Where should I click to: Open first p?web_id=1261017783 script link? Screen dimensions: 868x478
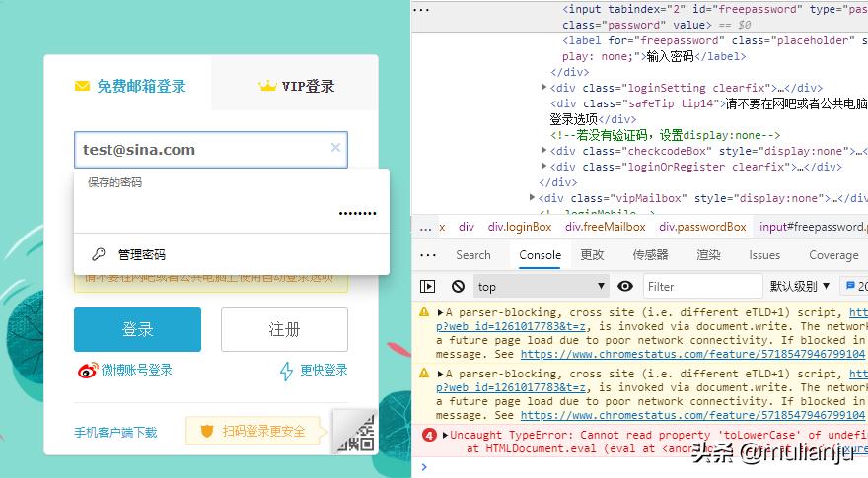click(510, 326)
